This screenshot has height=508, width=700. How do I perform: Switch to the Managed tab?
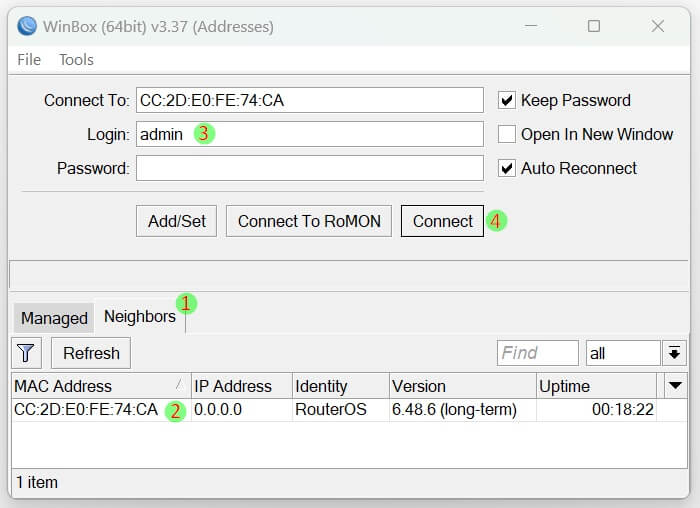(54, 318)
